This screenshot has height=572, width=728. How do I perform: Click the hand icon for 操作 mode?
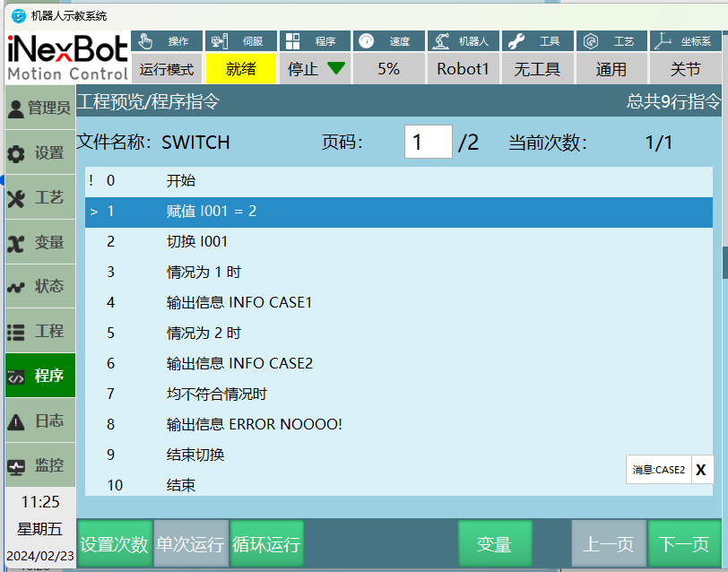coord(147,41)
